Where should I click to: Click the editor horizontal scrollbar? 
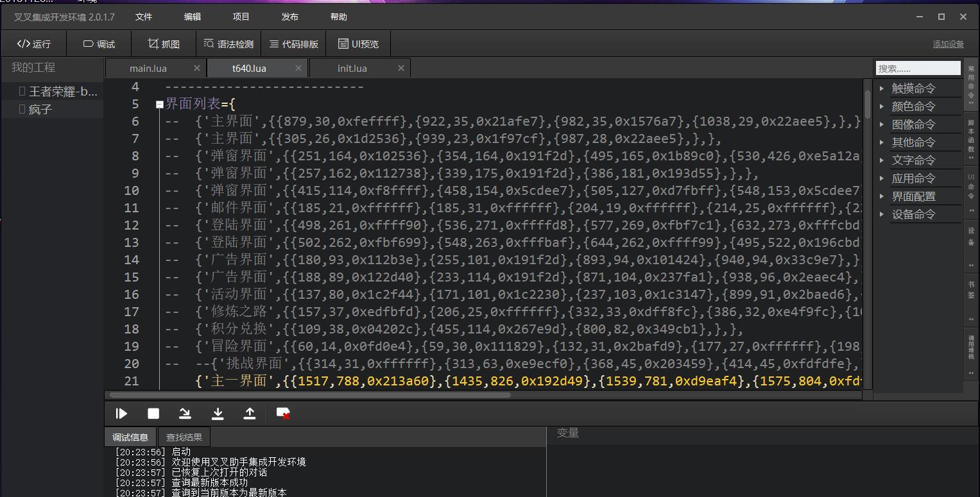tap(310, 395)
